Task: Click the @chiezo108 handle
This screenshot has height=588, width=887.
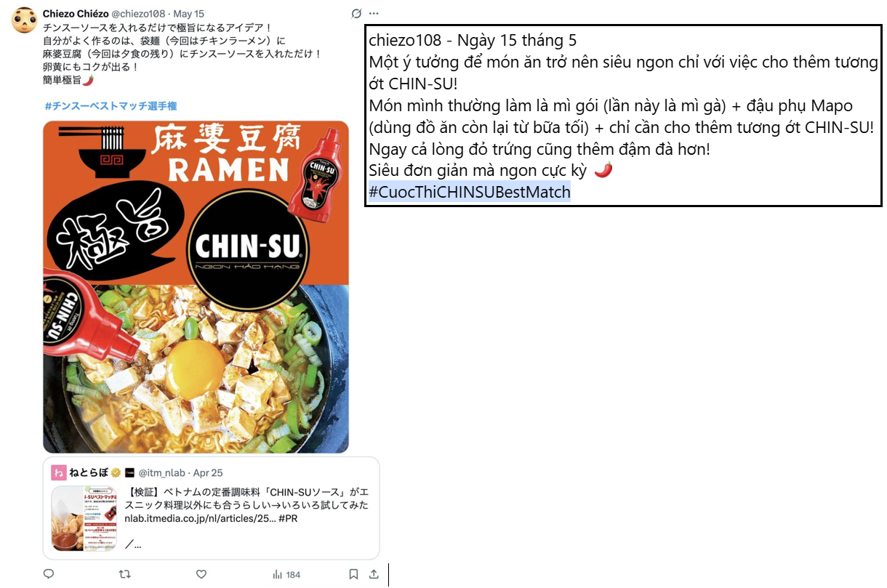Action: (x=138, y=13)
